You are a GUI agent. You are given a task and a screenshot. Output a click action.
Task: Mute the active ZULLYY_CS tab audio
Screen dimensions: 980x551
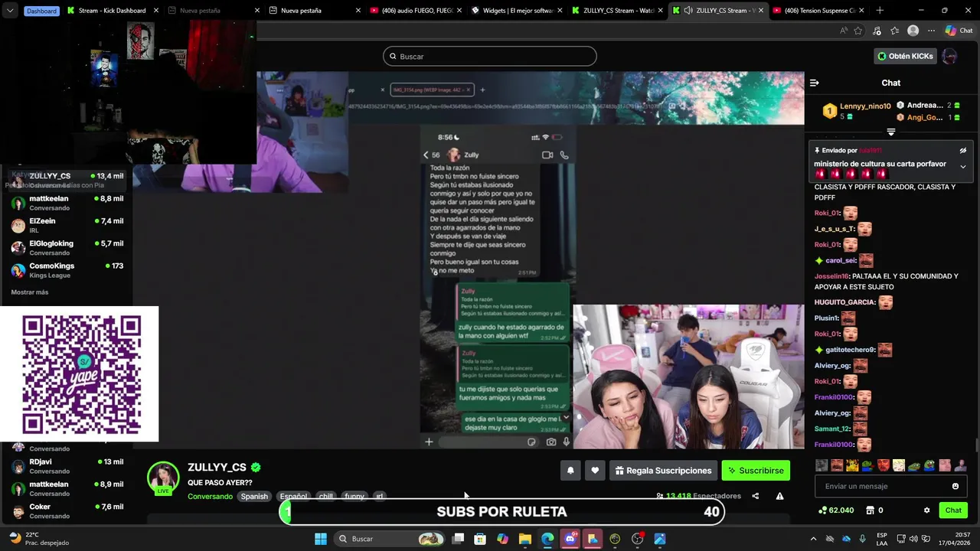pos(688,11)
